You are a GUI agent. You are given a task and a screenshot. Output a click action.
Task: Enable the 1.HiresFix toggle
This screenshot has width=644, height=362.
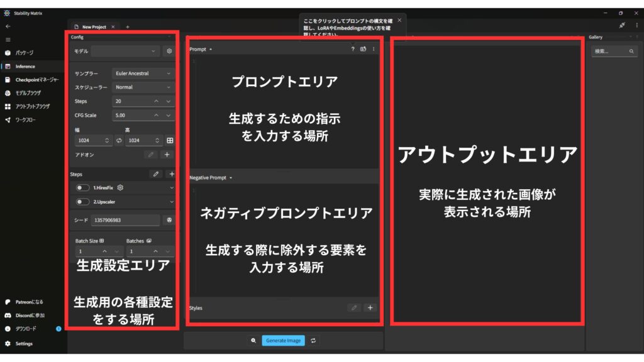[x=82, y=187]
